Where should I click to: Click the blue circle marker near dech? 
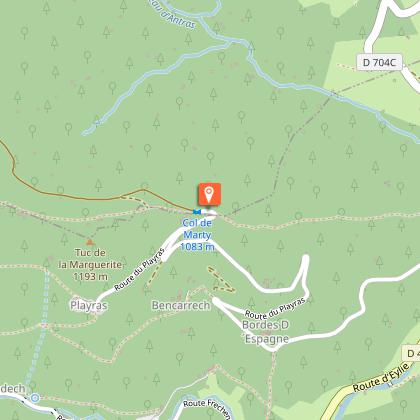coord(35,398)
